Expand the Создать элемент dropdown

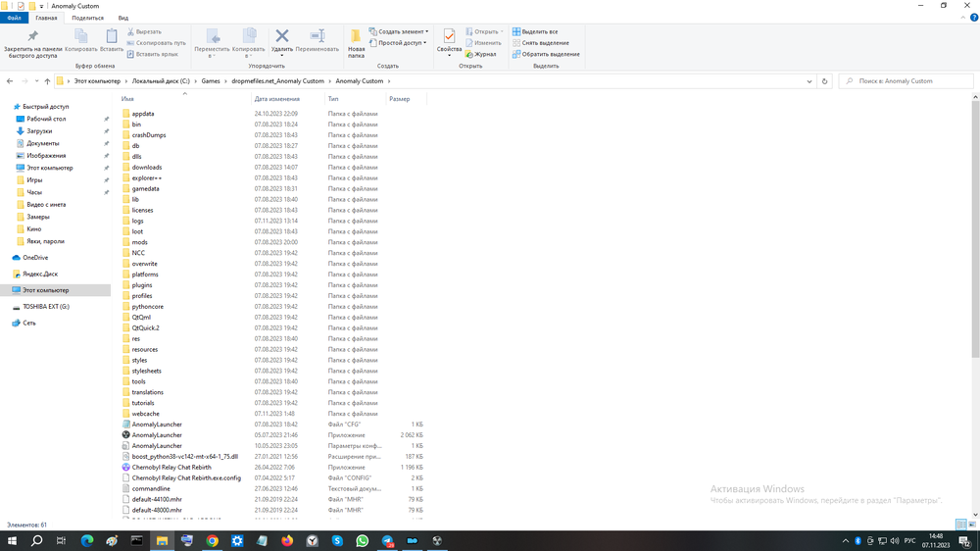tap(399, 31)
